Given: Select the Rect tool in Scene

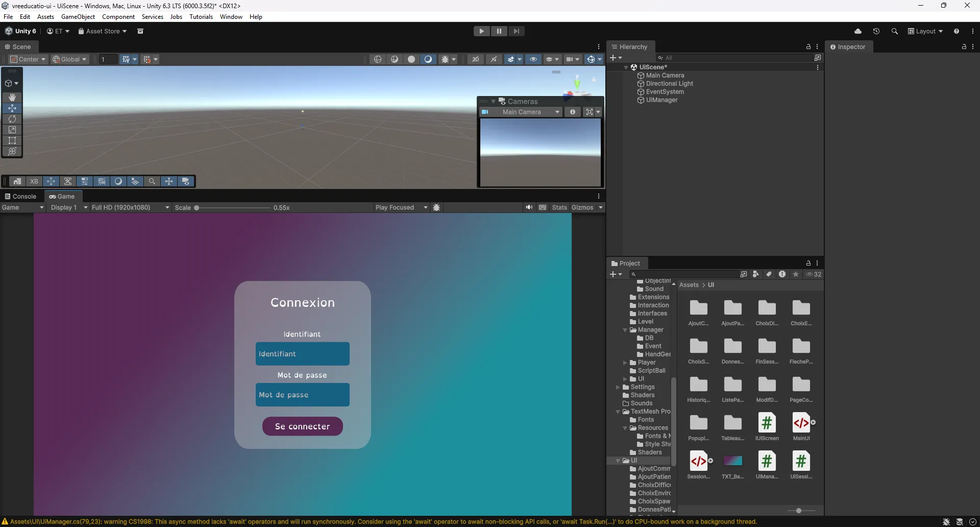Looking at the screenshot, I should tap(12, 140).
